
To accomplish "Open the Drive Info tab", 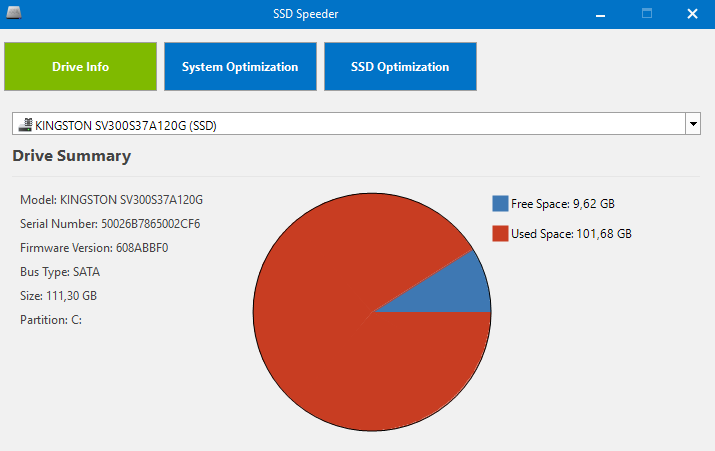I will 80,67.
